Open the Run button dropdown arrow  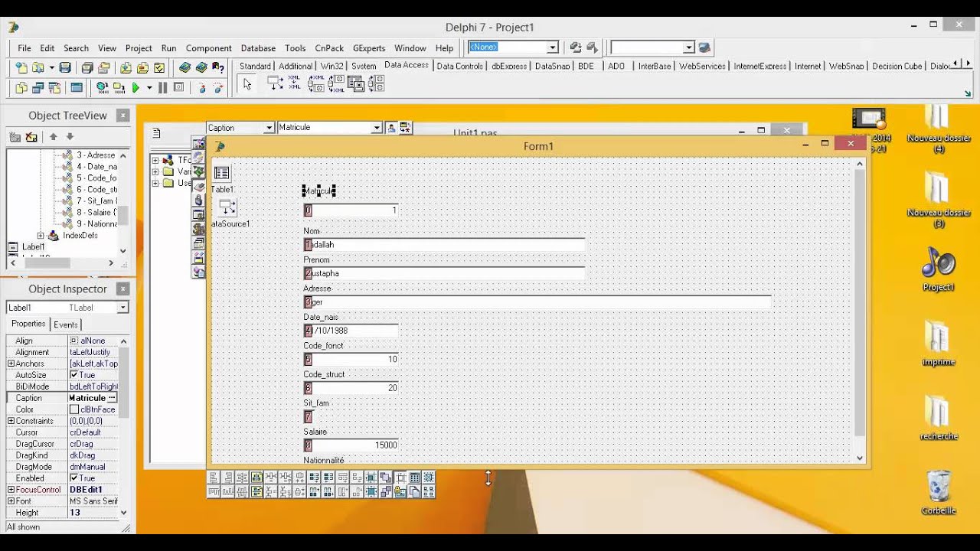point(149,88)
